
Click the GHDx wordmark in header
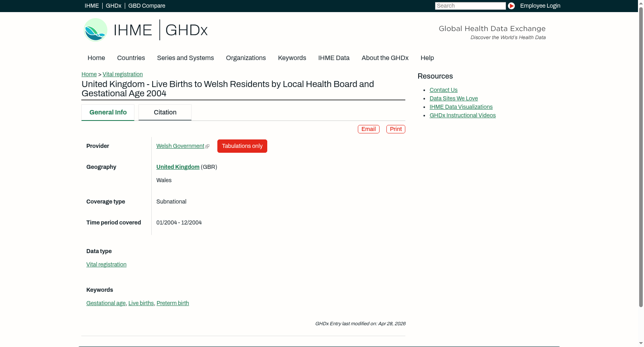tap(186, 30)
